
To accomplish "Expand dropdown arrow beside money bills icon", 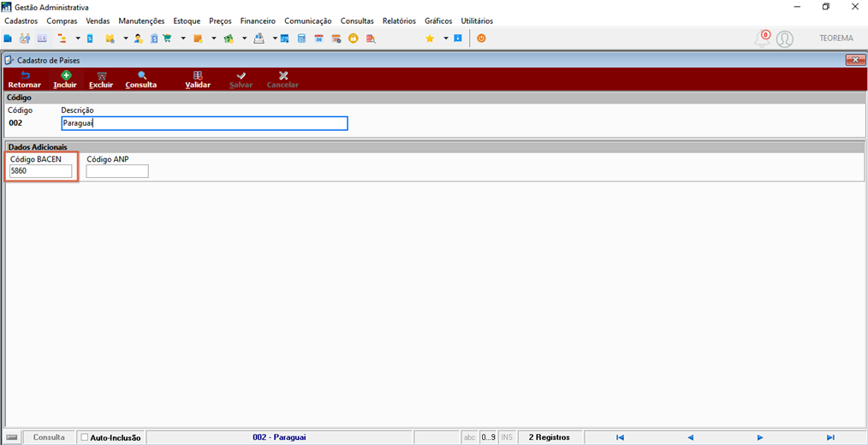I will pos(244,39).
